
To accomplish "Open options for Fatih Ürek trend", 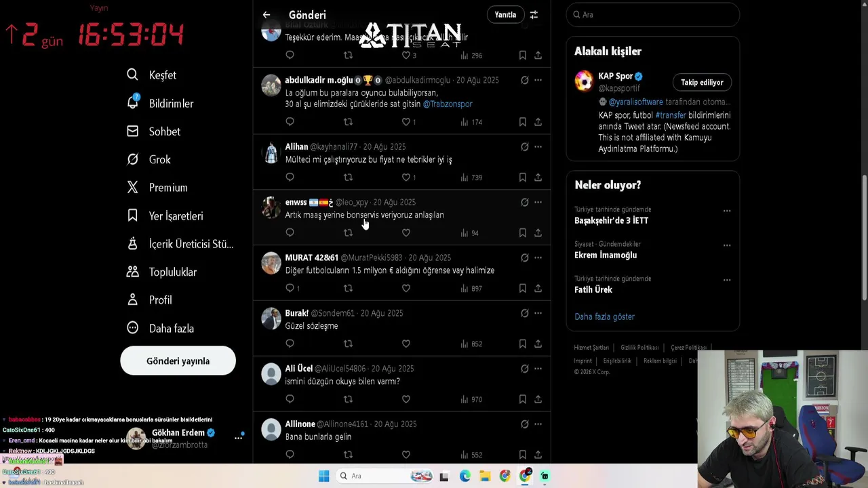I will click(727, 280).
